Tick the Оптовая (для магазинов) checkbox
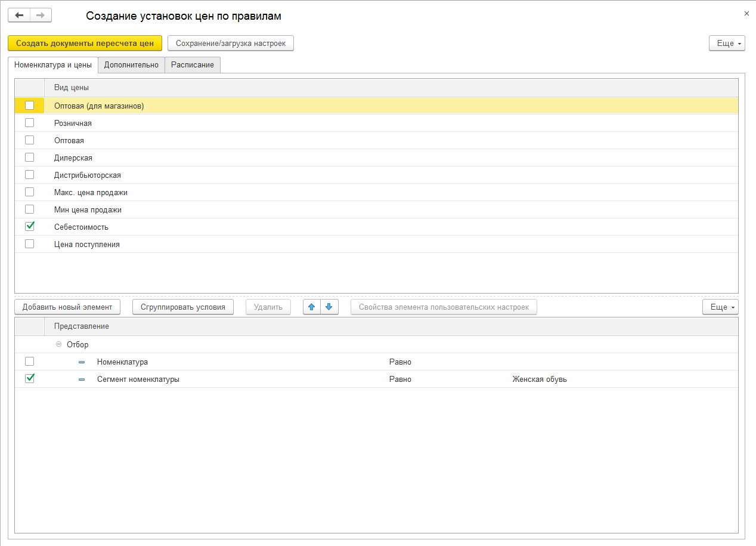The width and height of the screenshot is (756, 546). [30, 106]
